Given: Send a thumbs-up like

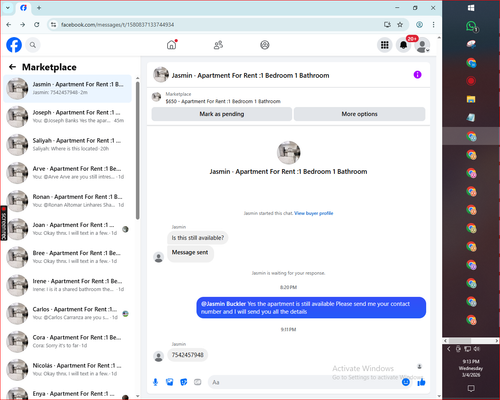Looking at the screenshot, I should pyautogui.click(x=421, y=382).
